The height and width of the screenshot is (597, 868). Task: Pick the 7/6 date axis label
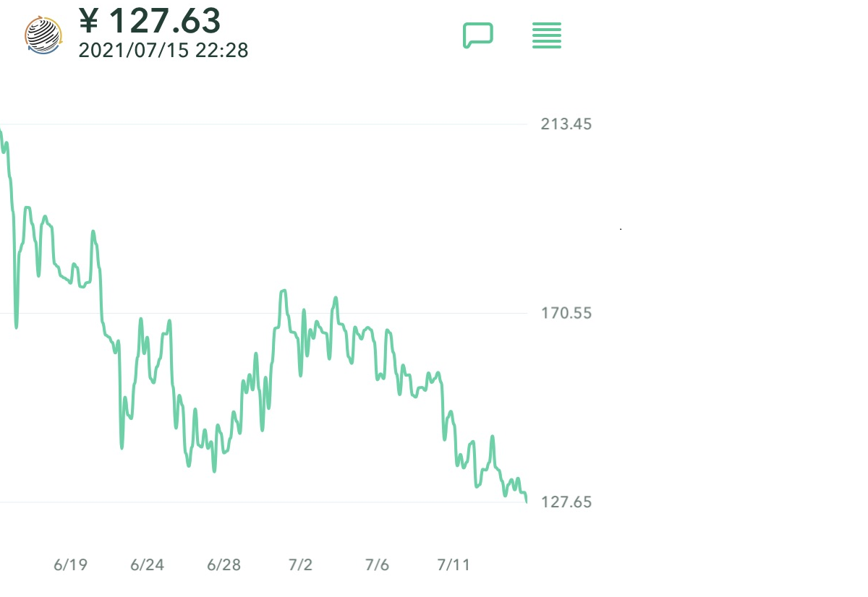377,565
